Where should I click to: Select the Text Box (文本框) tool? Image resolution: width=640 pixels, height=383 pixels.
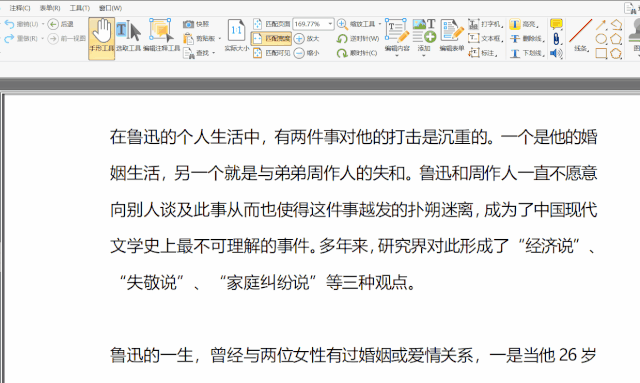click(x=486, y=38)
